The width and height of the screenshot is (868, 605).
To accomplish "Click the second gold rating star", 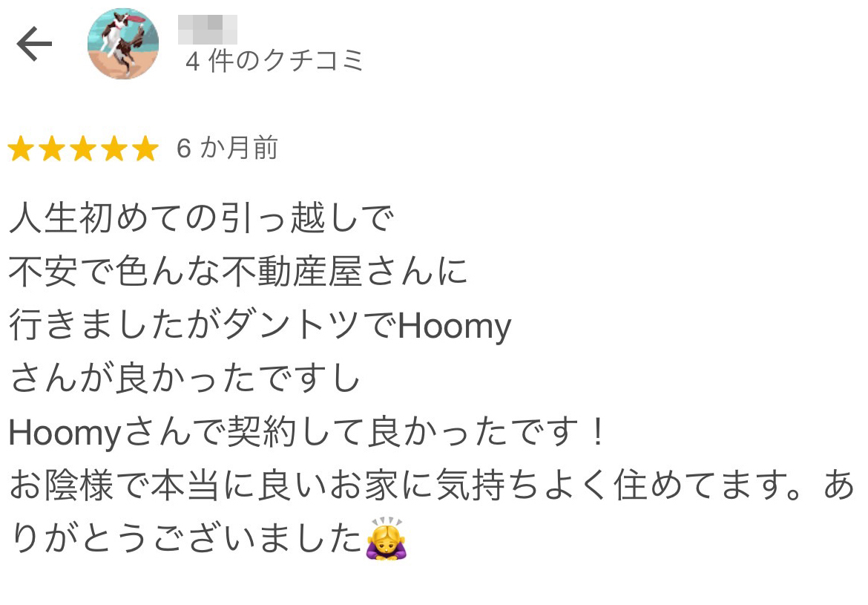I will [x=52, y=148].
